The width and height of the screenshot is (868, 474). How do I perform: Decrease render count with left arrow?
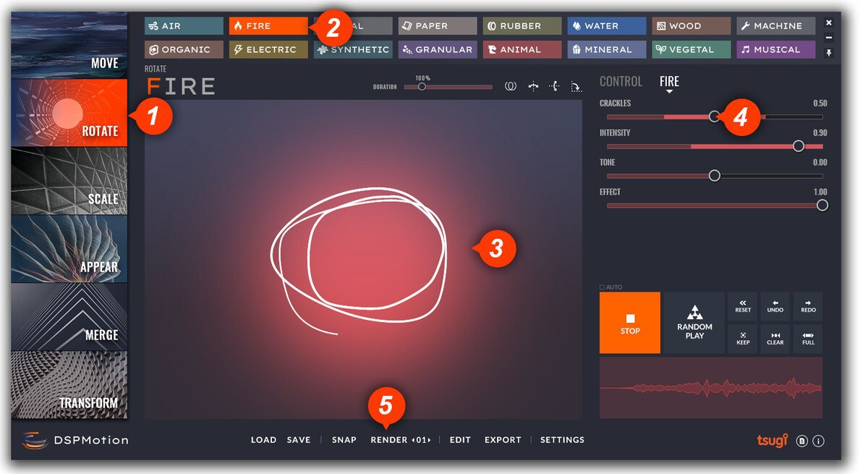pyautogui.click(x=414, y=440)
